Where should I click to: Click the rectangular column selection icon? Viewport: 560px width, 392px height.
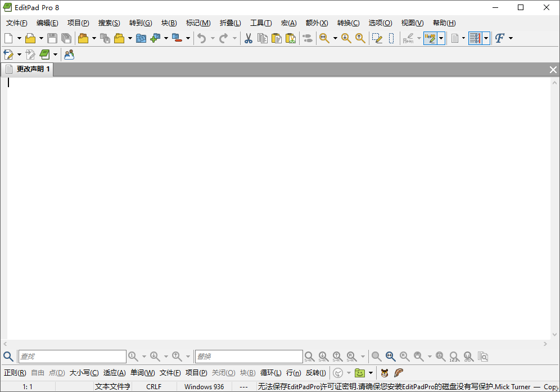click(x=391, y=38)
